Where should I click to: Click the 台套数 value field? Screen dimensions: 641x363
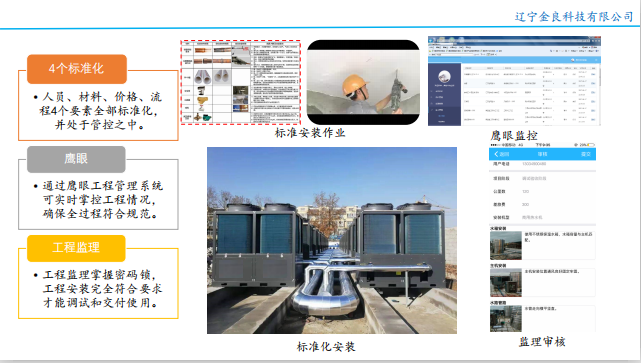[526, 192]
